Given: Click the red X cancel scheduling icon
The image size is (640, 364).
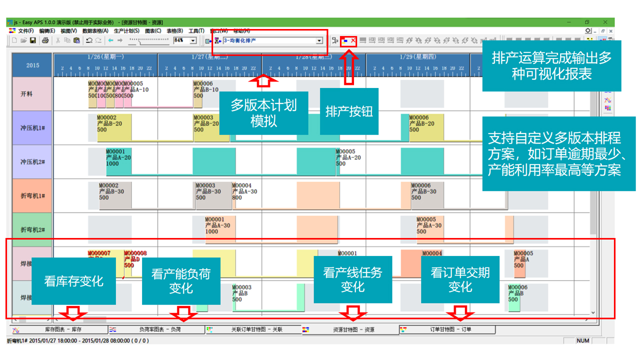Looking at the screenshot, I should coord(353,40).
